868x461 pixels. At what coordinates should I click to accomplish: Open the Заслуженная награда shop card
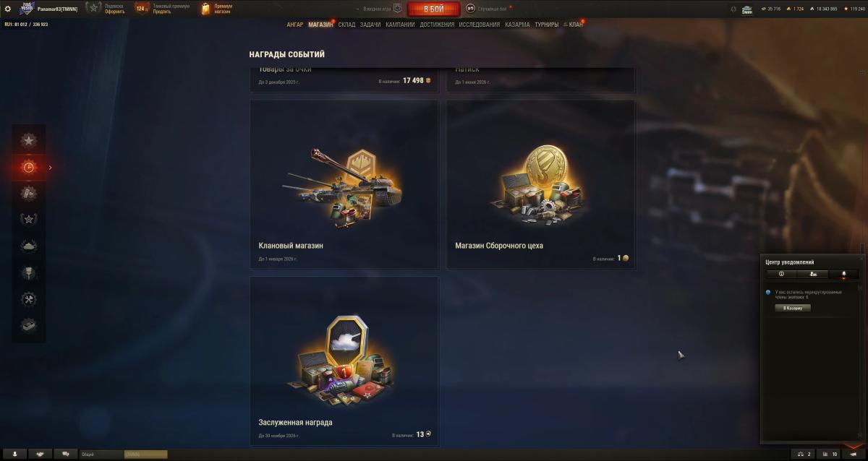pos(344,361)
